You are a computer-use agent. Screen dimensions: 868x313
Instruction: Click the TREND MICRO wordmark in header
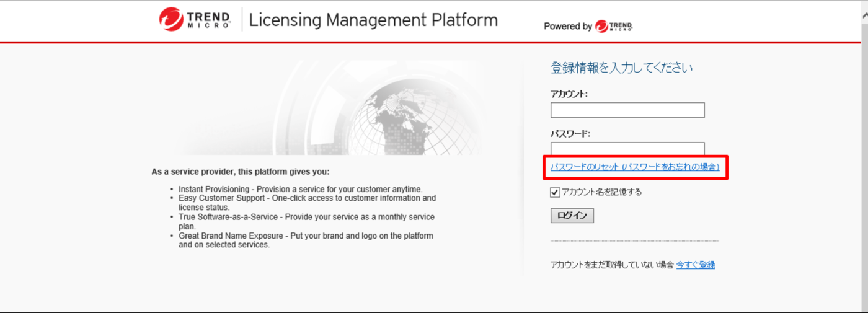pos(209,20)
